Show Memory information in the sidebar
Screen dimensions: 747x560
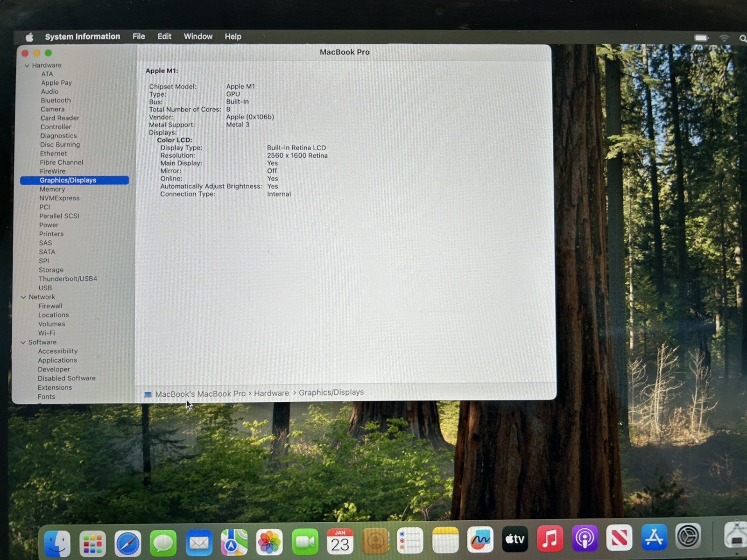(52, 189)
